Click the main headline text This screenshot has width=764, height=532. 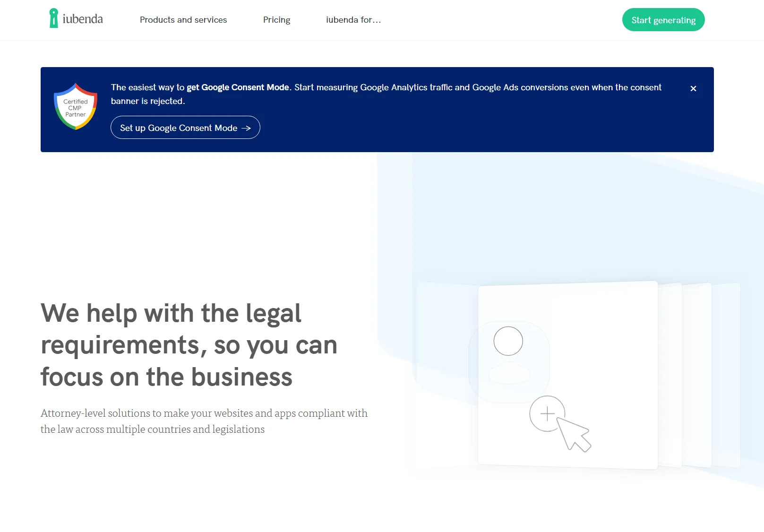[x=189, y=345]
